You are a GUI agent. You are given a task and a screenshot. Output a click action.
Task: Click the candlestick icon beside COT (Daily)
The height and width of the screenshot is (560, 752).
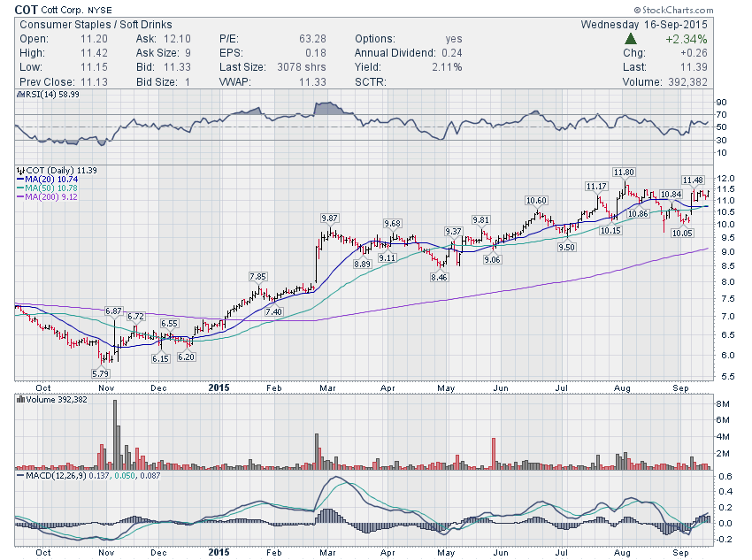(x=20, y=171)
